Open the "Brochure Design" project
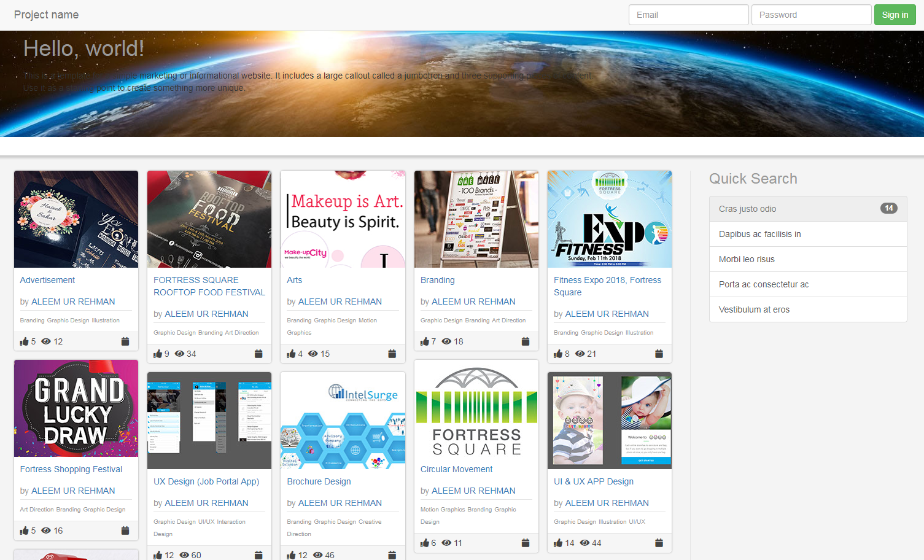This screenshot has height=560, width=924. (x=319, y=481)
